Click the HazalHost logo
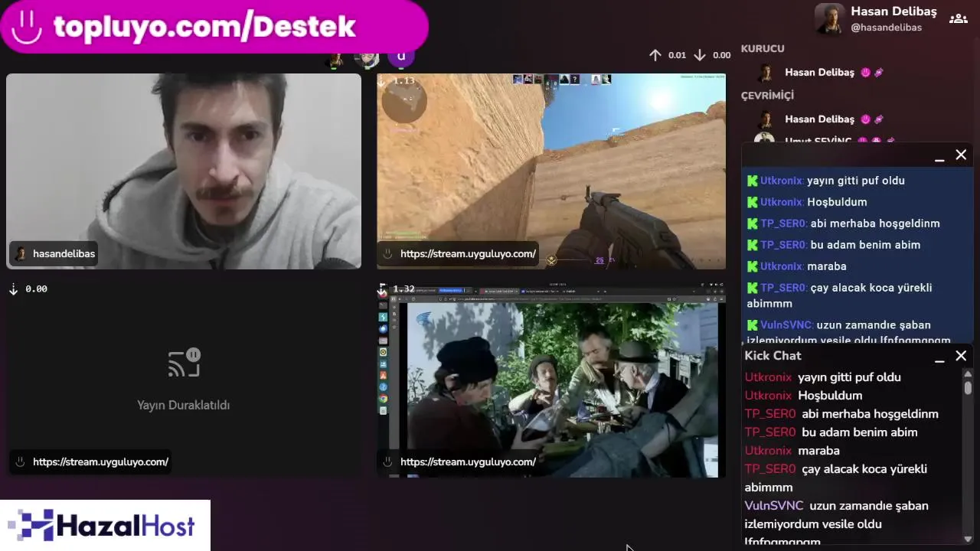980x551 pixels. [105, 526]
